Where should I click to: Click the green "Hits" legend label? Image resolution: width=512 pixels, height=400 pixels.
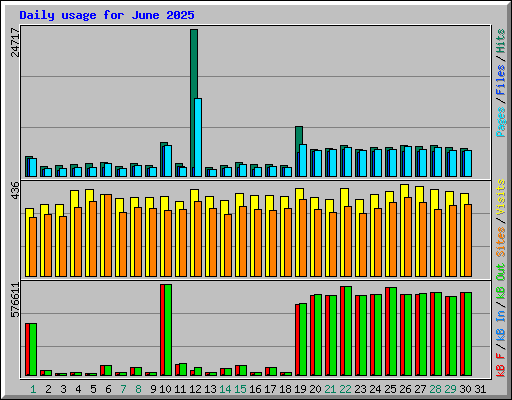click(x=501, y=41)
